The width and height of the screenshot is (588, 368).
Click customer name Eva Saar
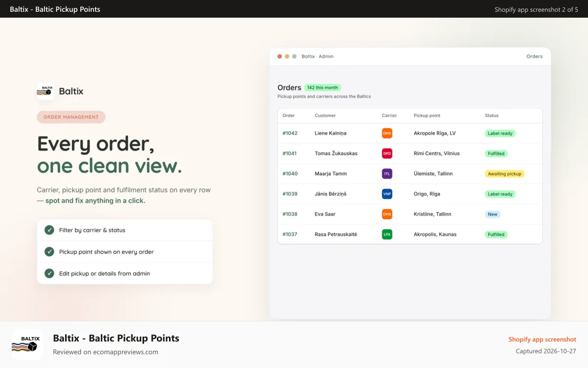point(325,214)
